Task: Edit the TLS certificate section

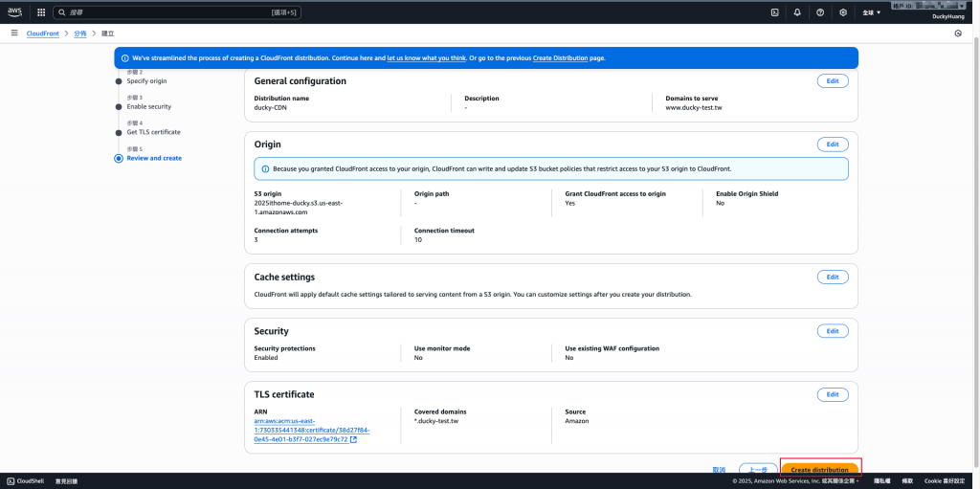Action: 833,394
